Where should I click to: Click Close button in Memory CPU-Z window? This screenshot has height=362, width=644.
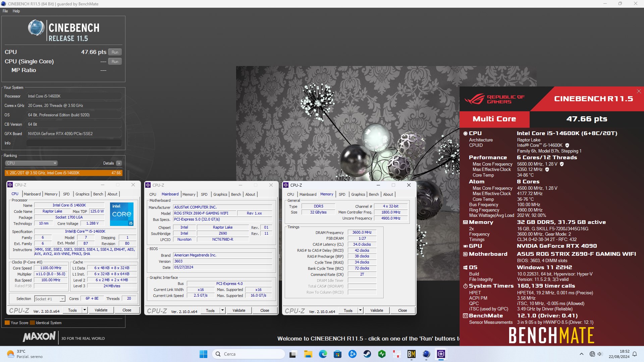[402, 310]
